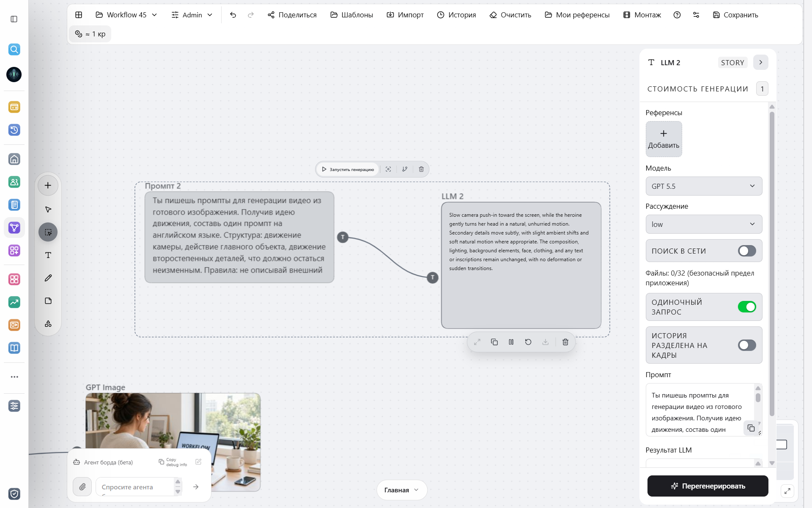This screenshot has width=812, height=508.
Task: Attach a file with the paperclip icon
Action: coord(82,487)
